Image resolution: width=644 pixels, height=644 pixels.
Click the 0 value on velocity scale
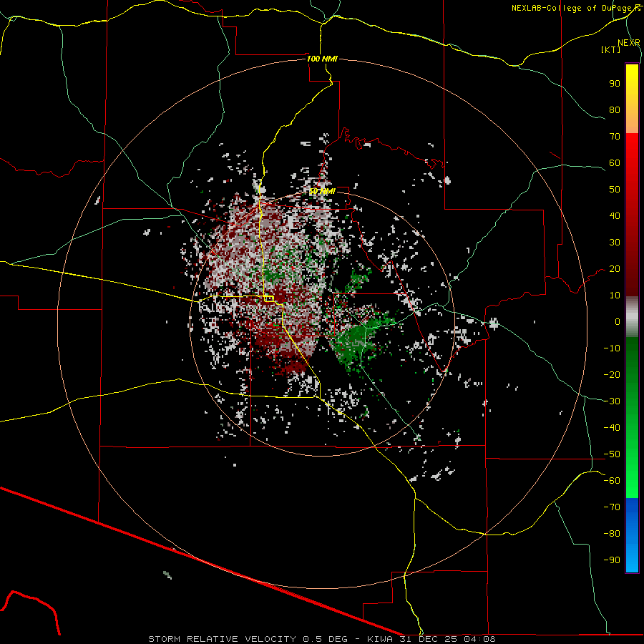pos(618,321)
